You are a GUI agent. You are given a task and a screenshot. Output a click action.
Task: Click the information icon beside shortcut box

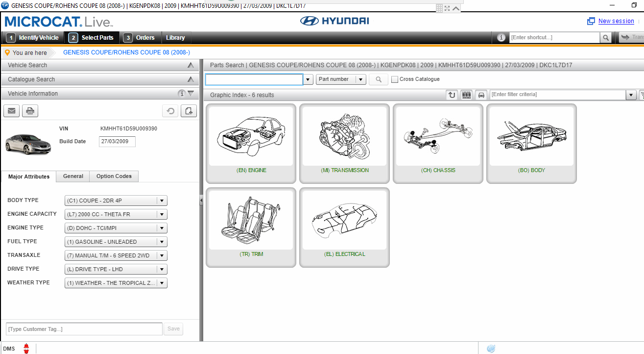click(501, 38)
